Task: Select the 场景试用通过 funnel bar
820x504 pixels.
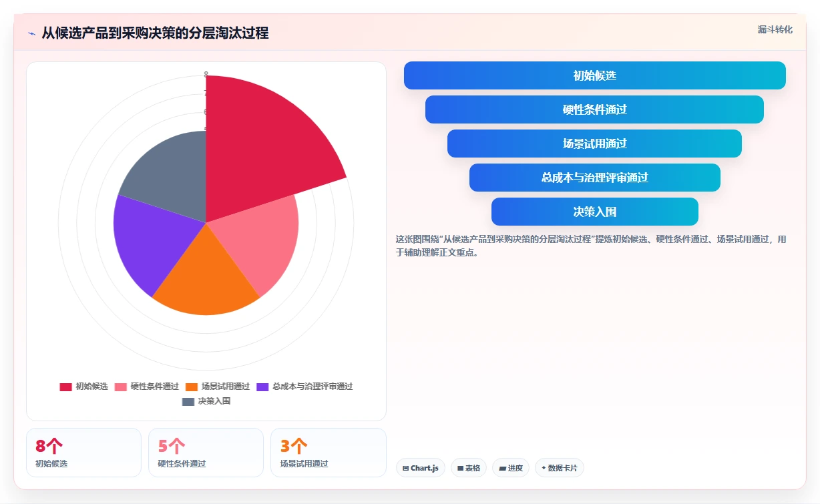Action: click(x=594, y=144)
